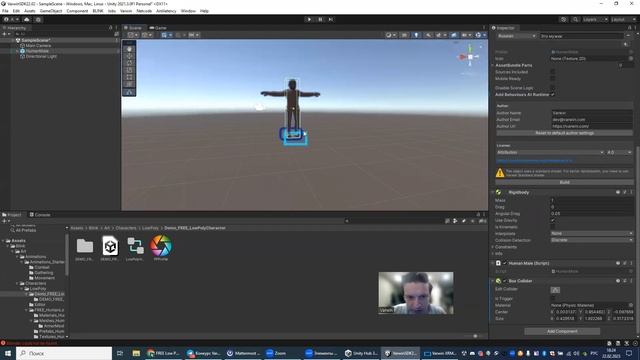Viewport: 640px width, 360px height.
Task: Open the Assets menu
Action: click(29, 11)
